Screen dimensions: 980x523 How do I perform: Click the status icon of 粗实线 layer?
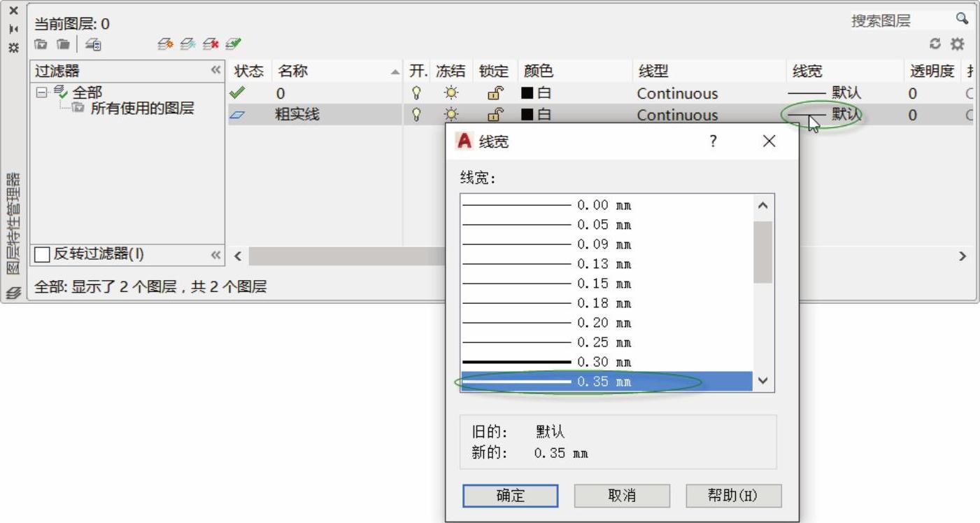point(237,115)
